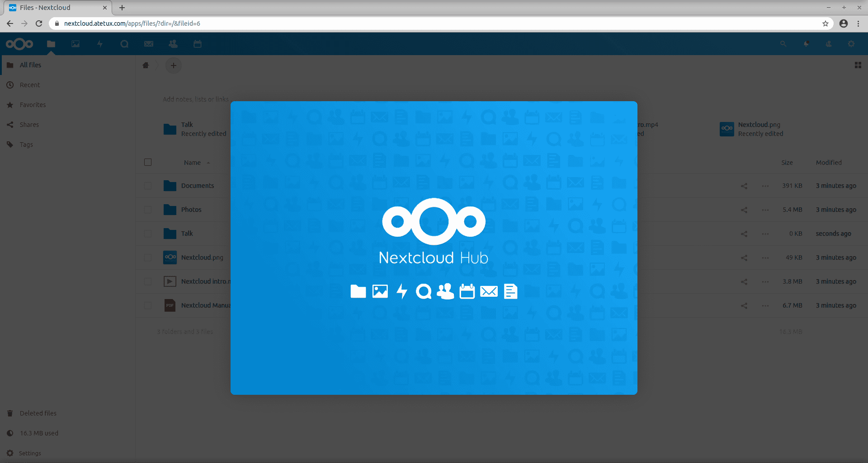Screen dimensions: 868x463
Task: Share the Photos folder
Action: [x=744, y=210]
